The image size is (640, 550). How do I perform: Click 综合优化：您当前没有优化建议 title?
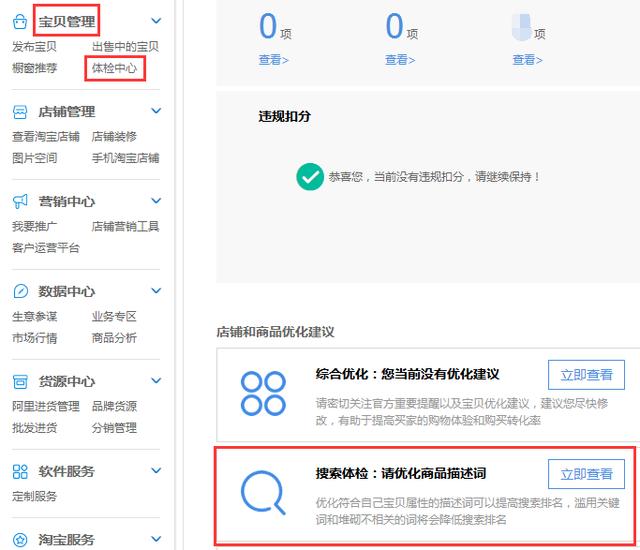click(407, 374)
